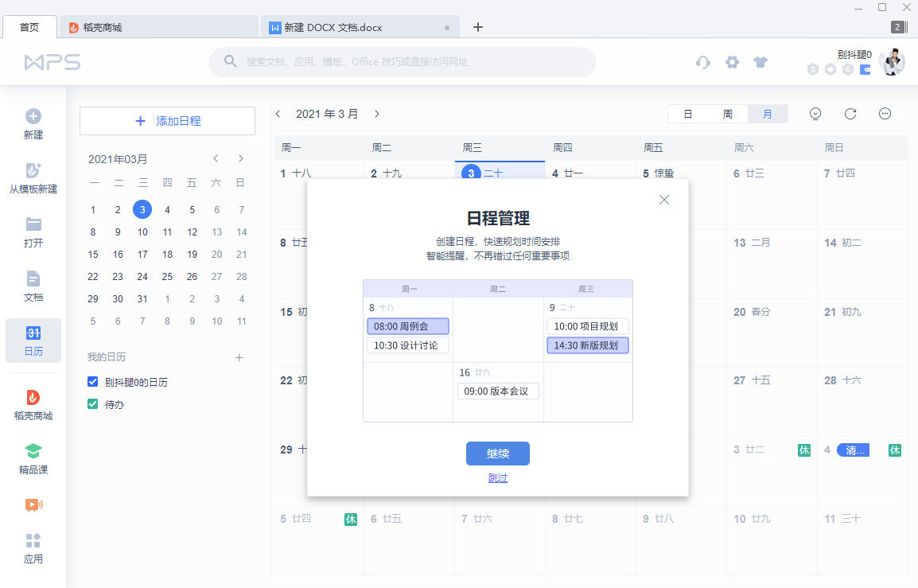This screenshot has width=918, height=588.
Task: Select date 25 in the mini calendar
Action: (x=167, y=276)
